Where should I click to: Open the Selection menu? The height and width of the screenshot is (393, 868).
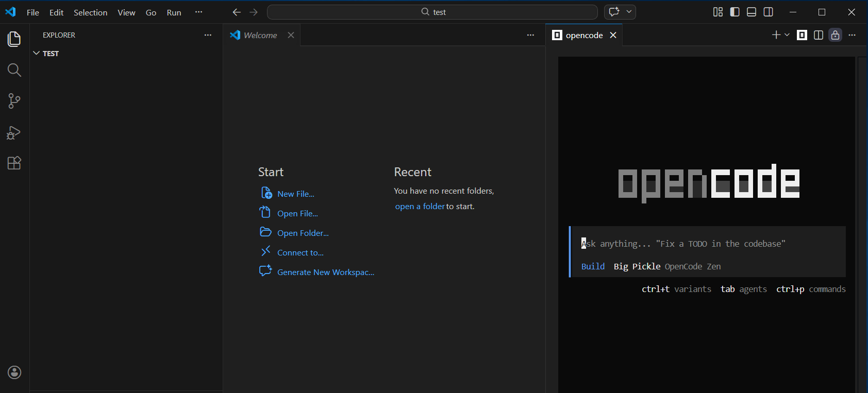point(90,12)
